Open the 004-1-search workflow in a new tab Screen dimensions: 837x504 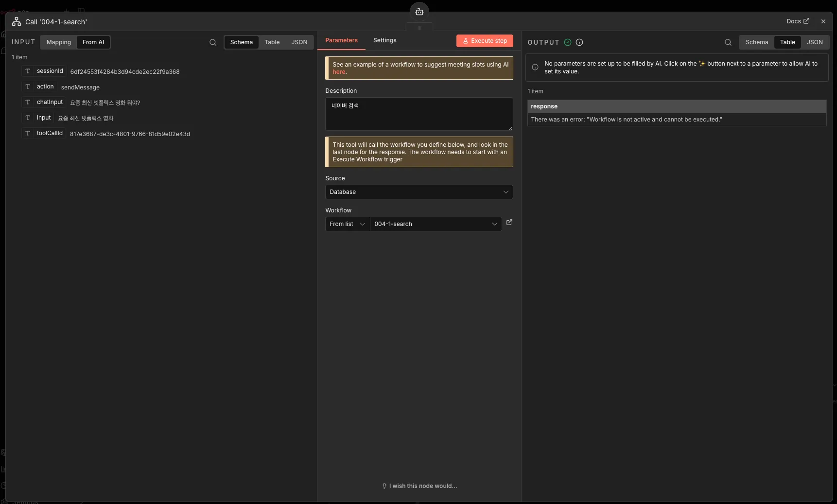(509, 223)
